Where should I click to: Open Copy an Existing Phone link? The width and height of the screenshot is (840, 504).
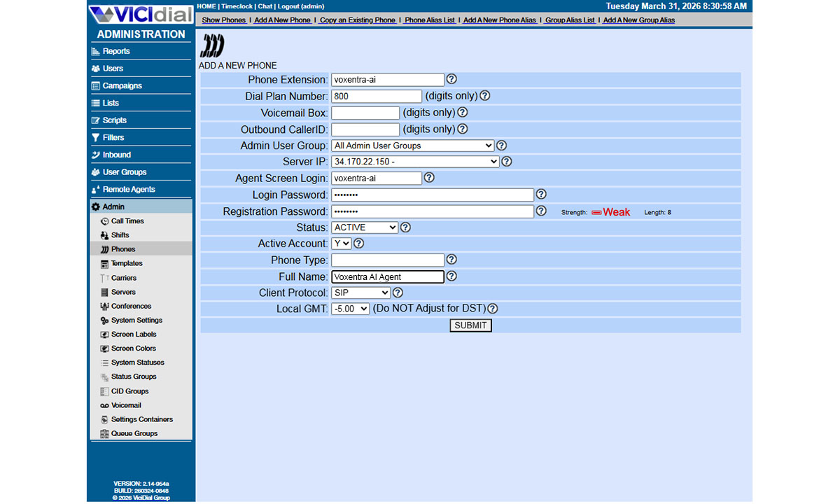[358, 20]
